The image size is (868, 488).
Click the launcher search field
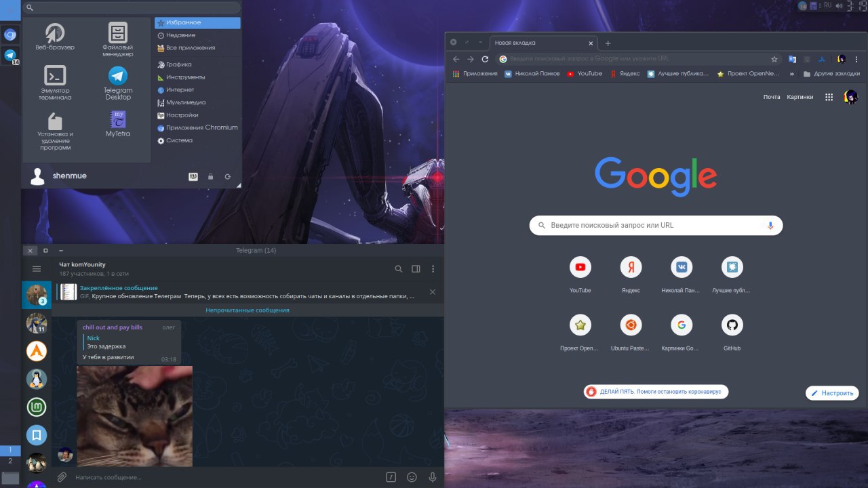[x=132, y=7]
